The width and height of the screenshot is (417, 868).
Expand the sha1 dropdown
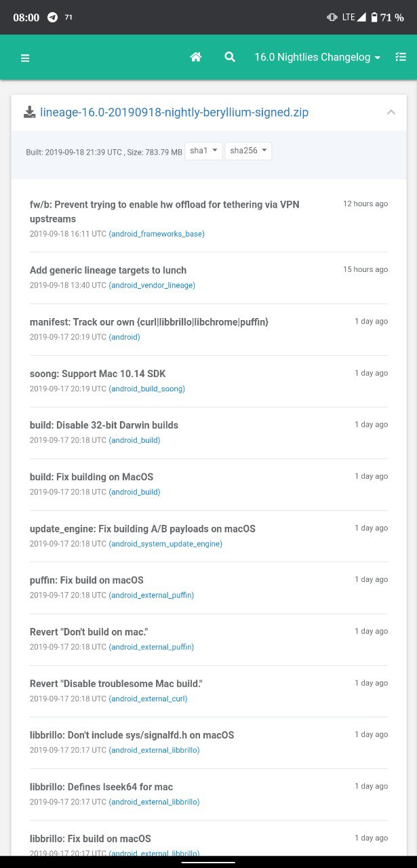[x=203, y=151]
